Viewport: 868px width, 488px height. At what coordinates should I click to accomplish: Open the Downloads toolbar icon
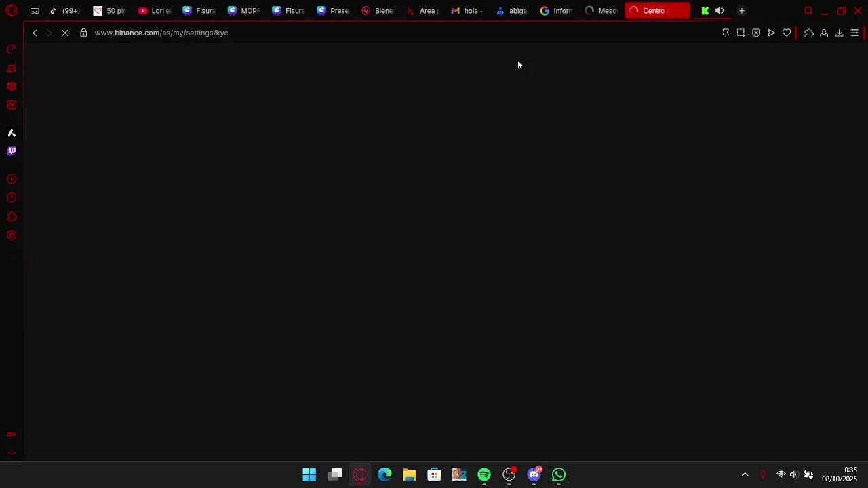[839, 33]
